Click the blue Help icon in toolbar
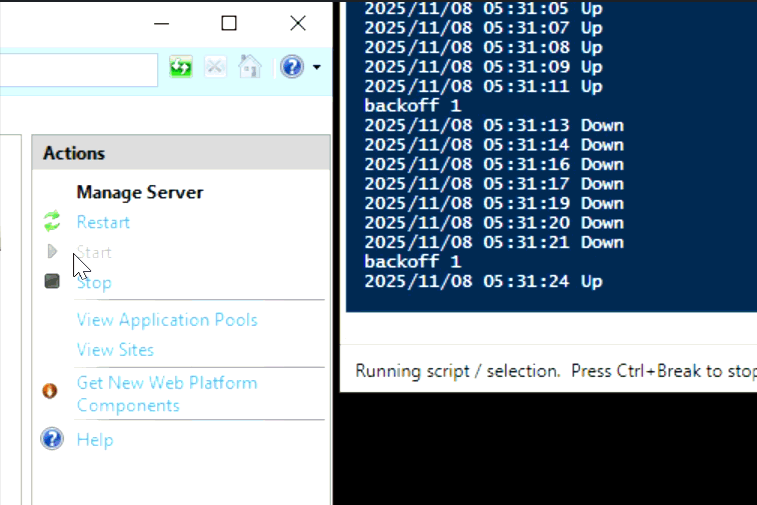The image size is (757, 505). [291, 68]
